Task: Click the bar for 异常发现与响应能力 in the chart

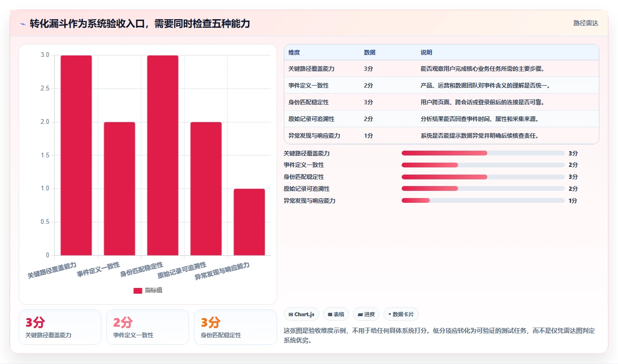Action: (x=249, y=222)
